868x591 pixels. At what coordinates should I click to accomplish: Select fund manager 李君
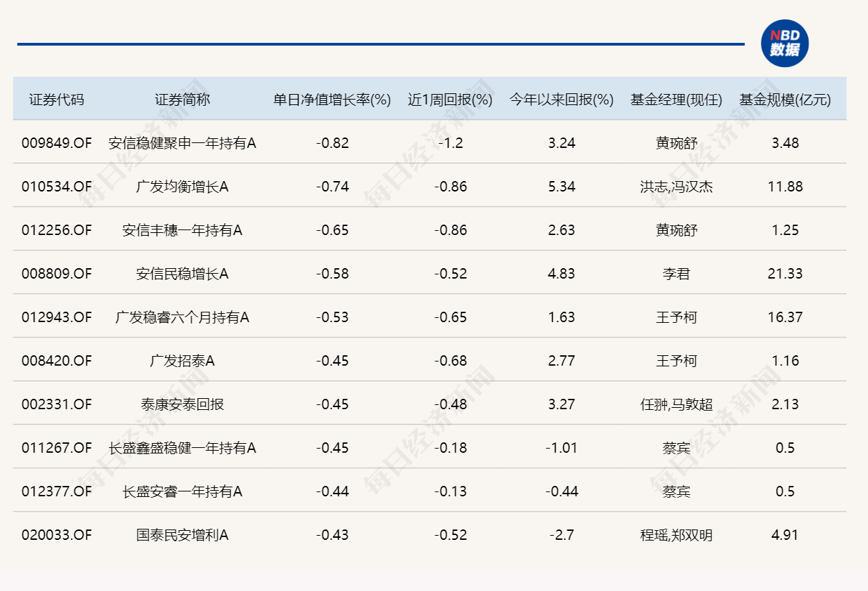676,274
